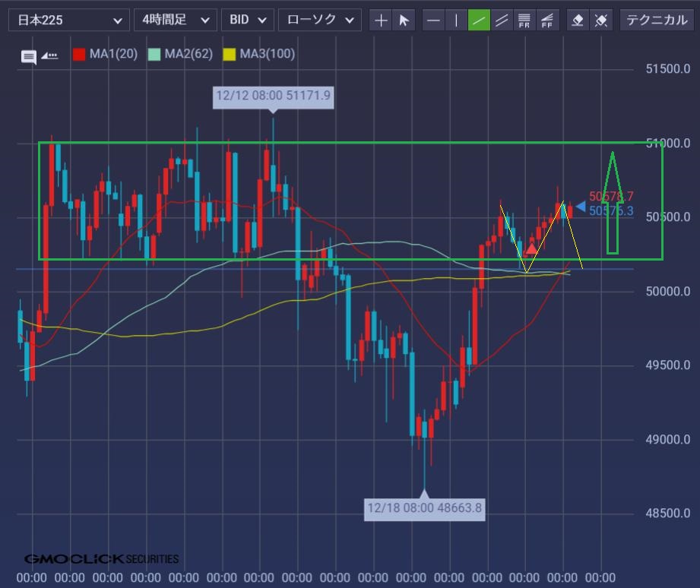Select the crosshair cursor tool
The height and width of the screenshot is (588, 700).
pyautogui.click(x=382, y=21)
